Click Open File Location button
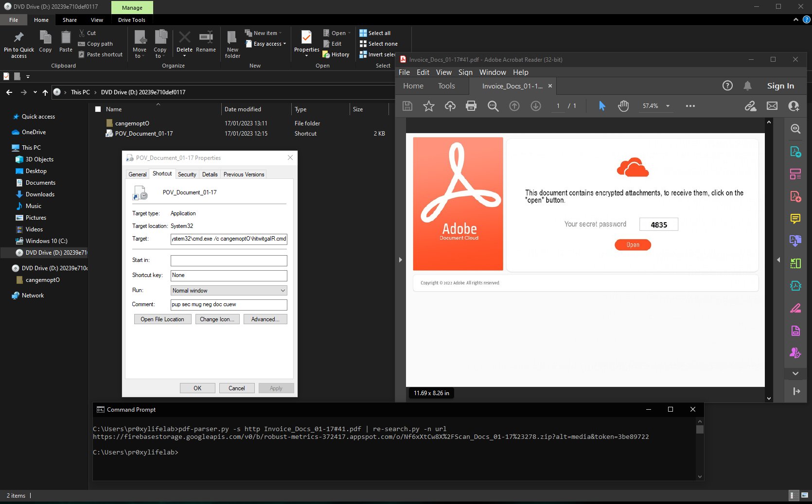This screenshot has height=504, width=812. [162, 319]
